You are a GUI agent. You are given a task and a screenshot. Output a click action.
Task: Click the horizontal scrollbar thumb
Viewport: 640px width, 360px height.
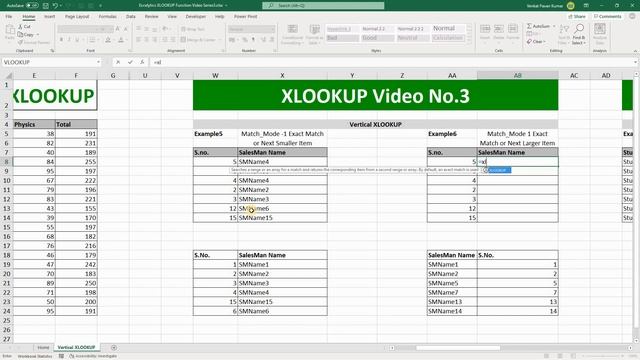[x=458, y=348]
